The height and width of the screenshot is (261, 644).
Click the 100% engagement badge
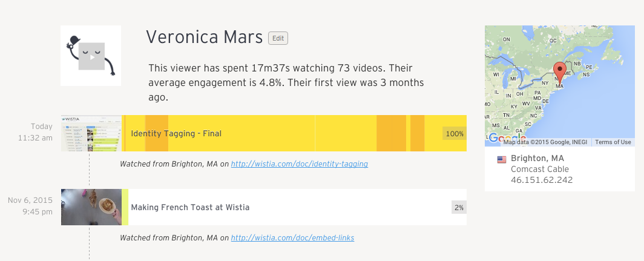click(x=454, y=133)
